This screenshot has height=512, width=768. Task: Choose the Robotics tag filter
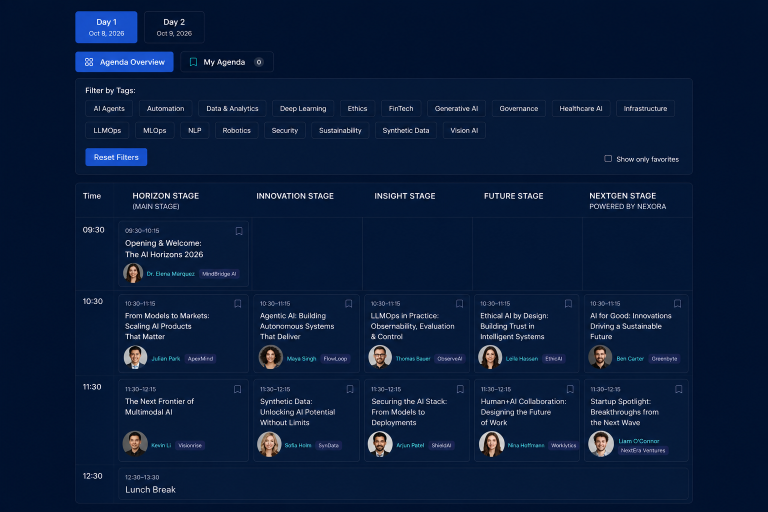237,130
